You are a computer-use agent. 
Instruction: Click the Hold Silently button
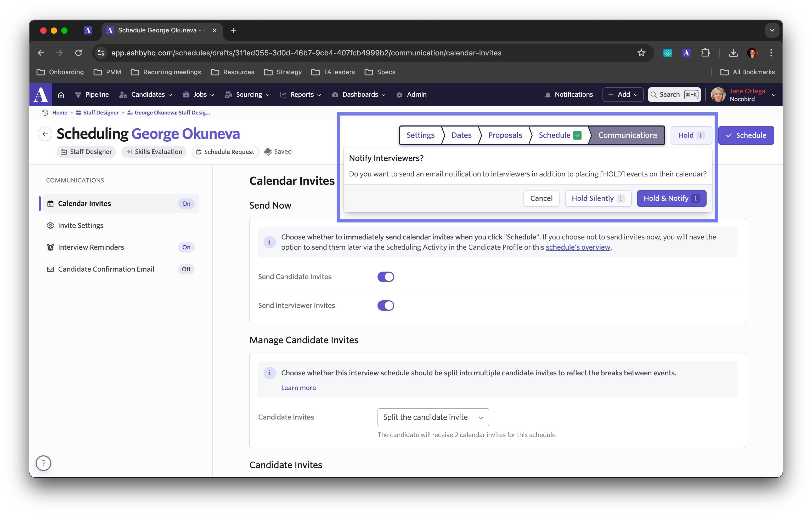[x=593, y=198]
